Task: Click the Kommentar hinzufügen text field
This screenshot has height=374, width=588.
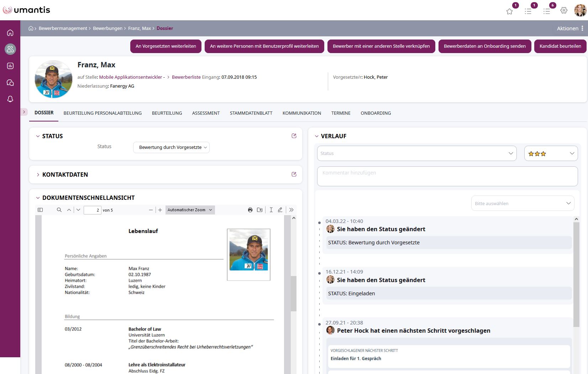Action: click(x=447, y=176)
